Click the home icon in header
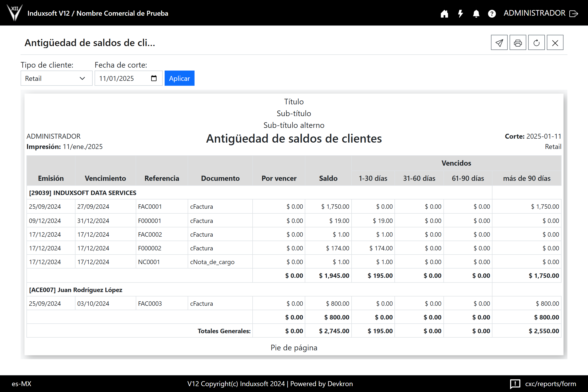 click(x=444, y=13)
